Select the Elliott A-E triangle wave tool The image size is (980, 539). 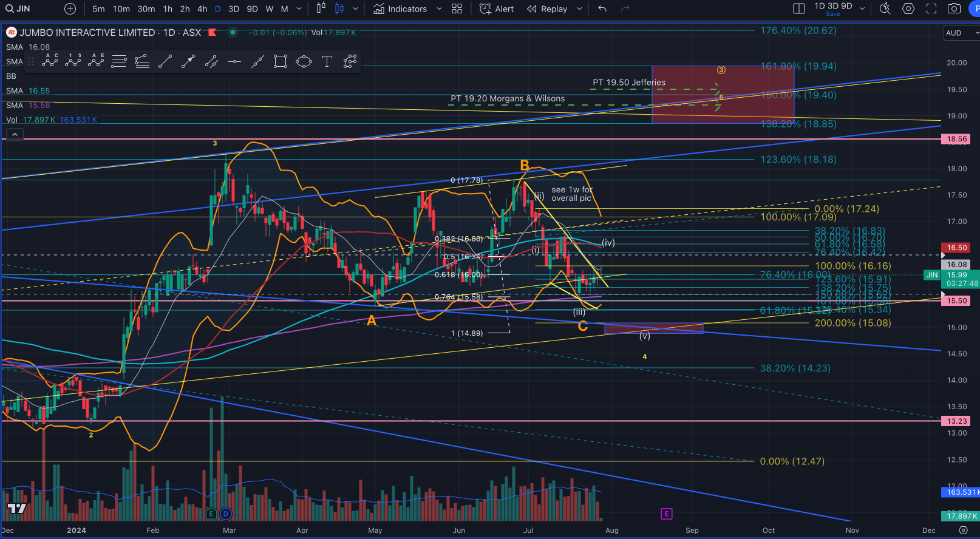(x=96, y=61)
